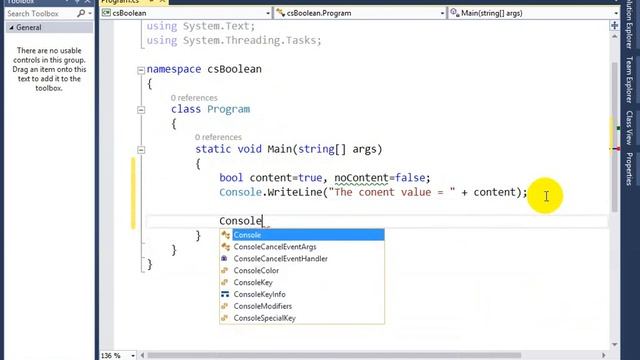Screen dimensions: 640x360
Task: Click the 0 references link above Main
Action: point(218,137)
